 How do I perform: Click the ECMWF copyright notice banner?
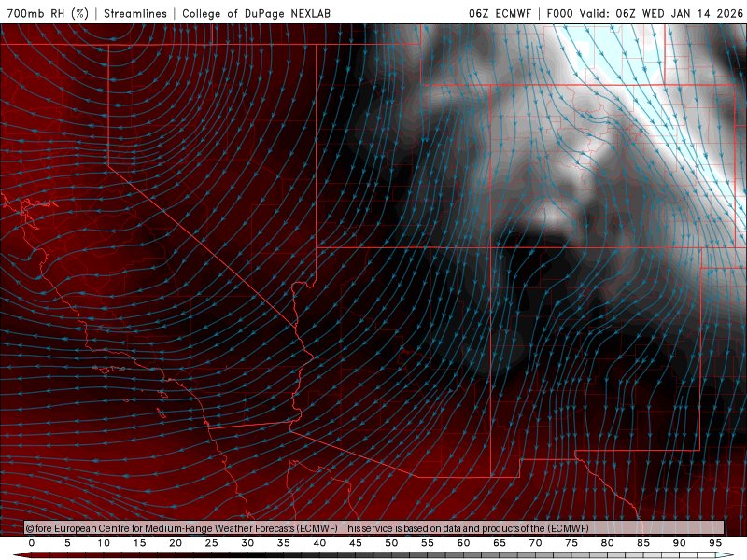click(x=374, y=527)
